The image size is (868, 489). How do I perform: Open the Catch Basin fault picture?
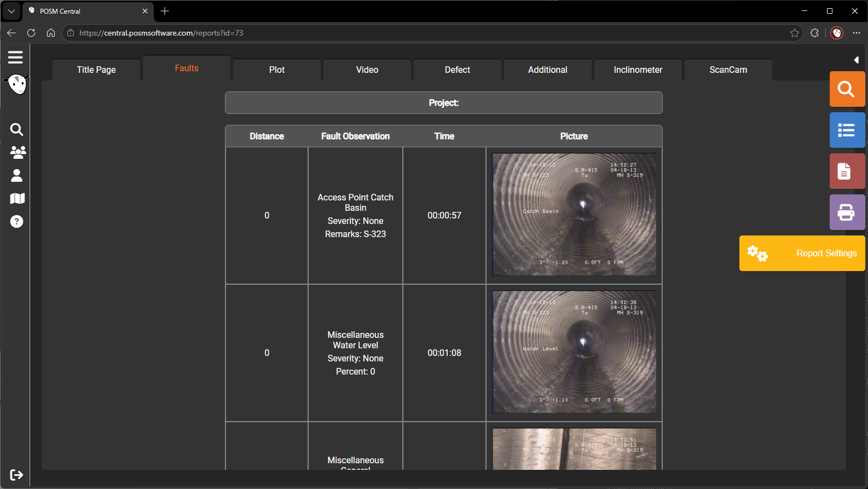[574, 214]
